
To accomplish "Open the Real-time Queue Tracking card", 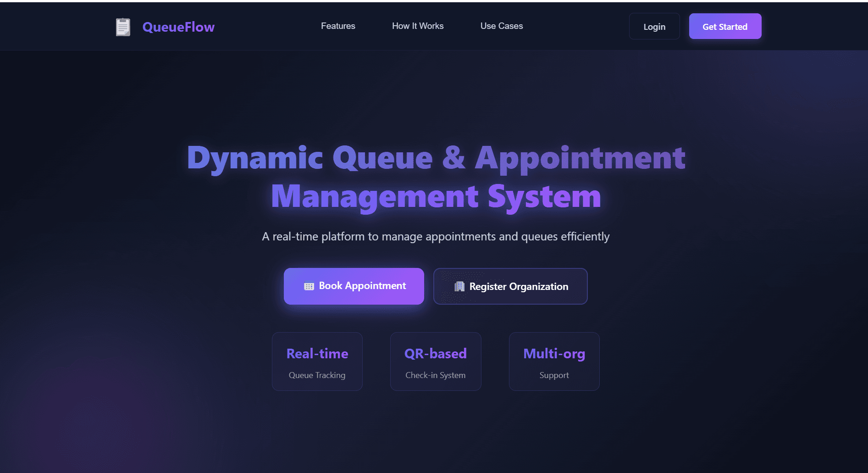I will pyautogui.click(x=317, y=362).
